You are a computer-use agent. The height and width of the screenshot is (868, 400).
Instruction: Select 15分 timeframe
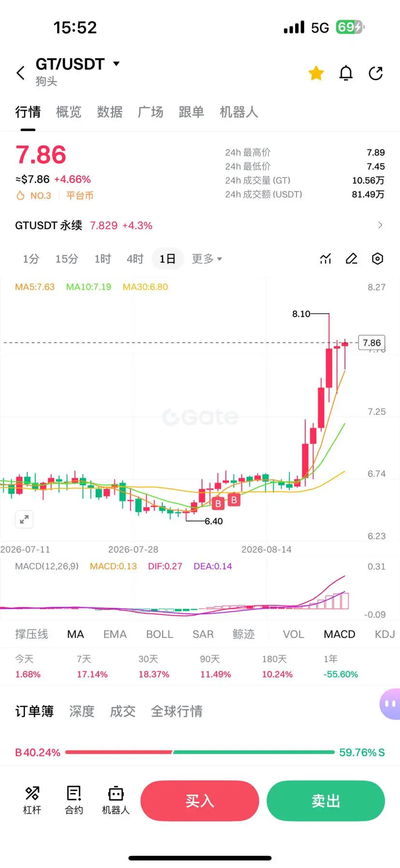[x=67, y=259]
